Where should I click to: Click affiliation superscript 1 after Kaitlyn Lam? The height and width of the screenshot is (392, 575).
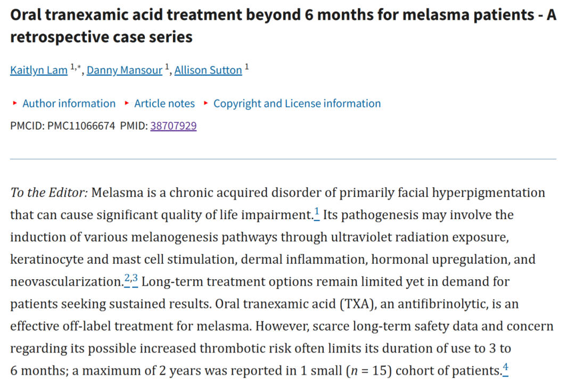[72, 67]
